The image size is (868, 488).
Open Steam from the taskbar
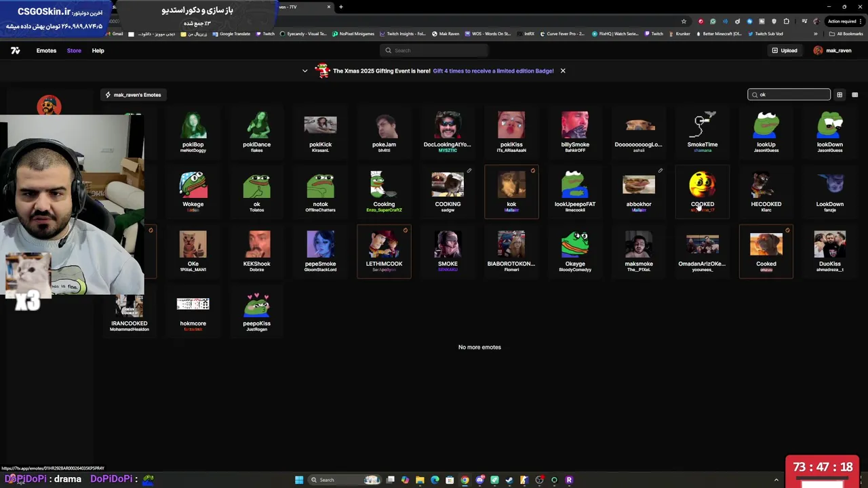click(x=509, y=480)
